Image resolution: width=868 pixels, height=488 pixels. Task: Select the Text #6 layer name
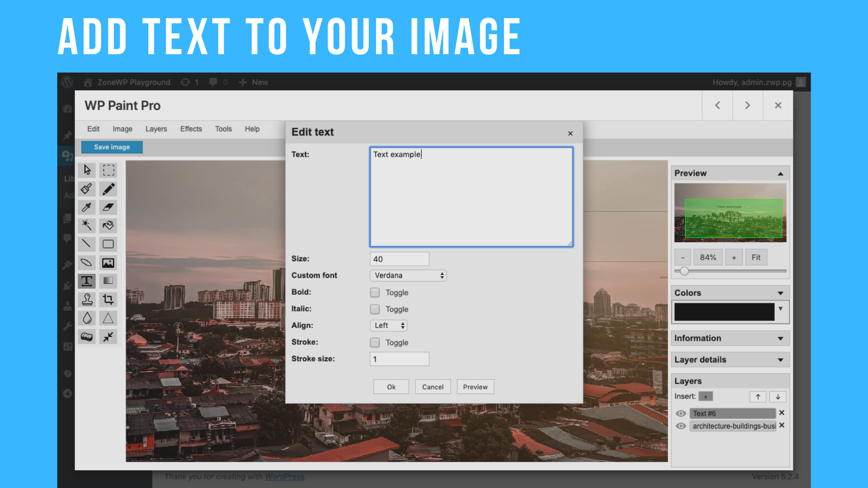(x=733, y=413)
